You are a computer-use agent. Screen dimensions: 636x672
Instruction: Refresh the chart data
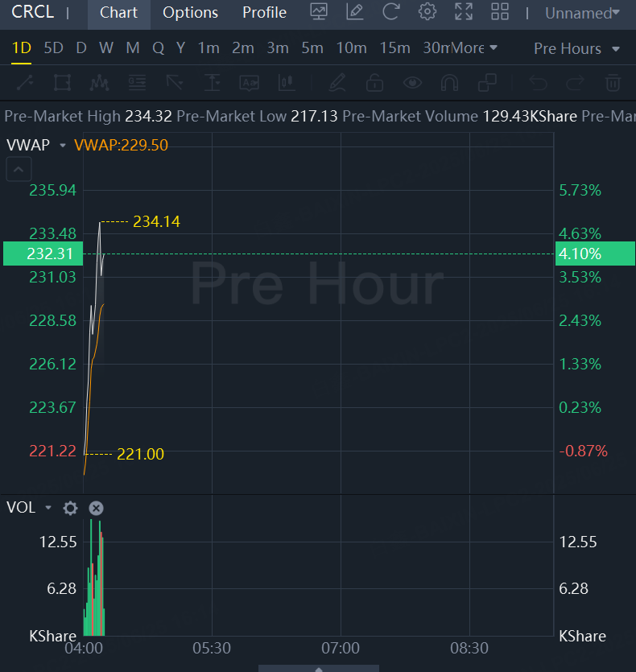[x=391, y=12]
